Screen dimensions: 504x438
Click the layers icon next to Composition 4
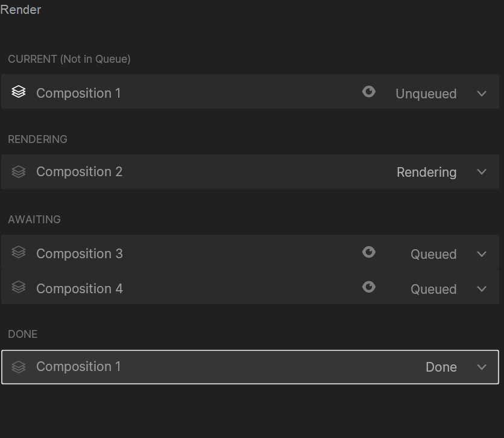tap(19, 288)
